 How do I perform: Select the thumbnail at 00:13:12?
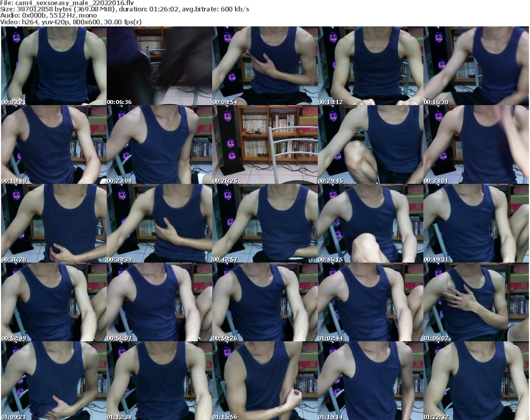coord(371,66)
